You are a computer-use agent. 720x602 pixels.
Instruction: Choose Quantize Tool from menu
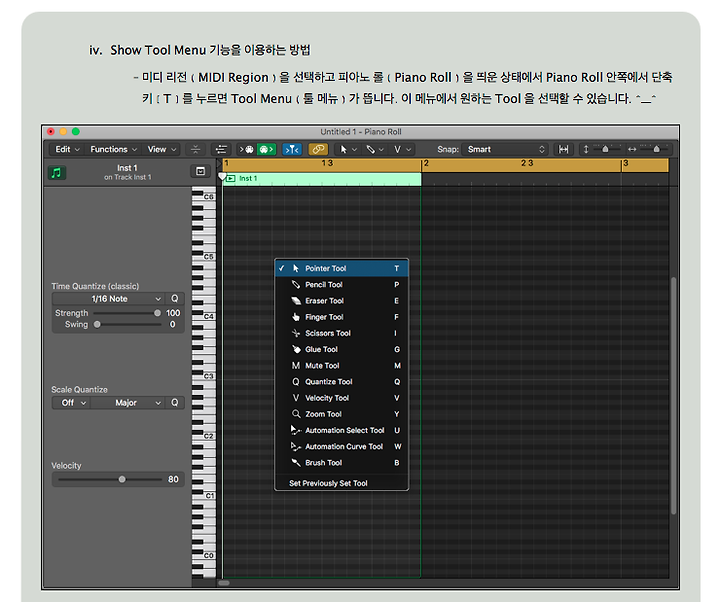click(341, 382)
